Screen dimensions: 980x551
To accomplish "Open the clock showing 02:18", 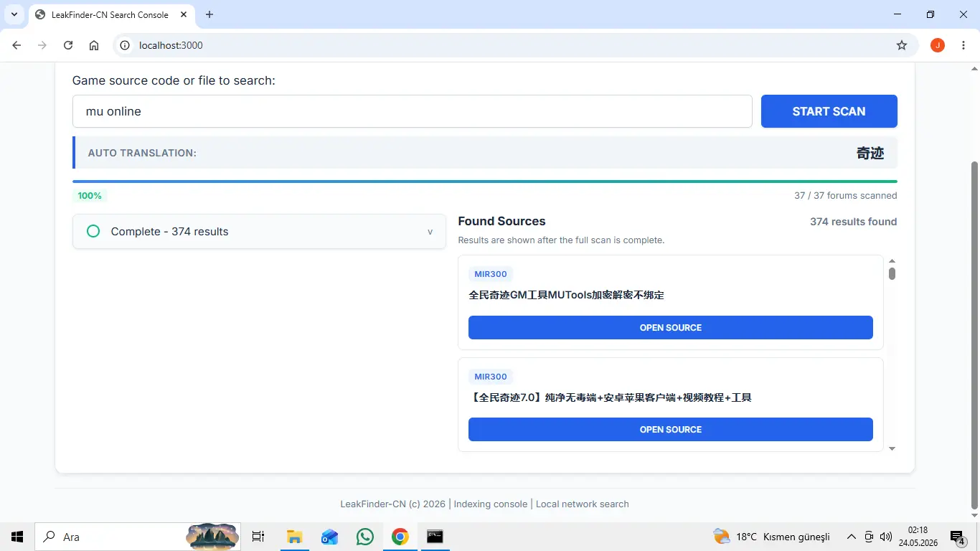I will (x=918, y=537).
